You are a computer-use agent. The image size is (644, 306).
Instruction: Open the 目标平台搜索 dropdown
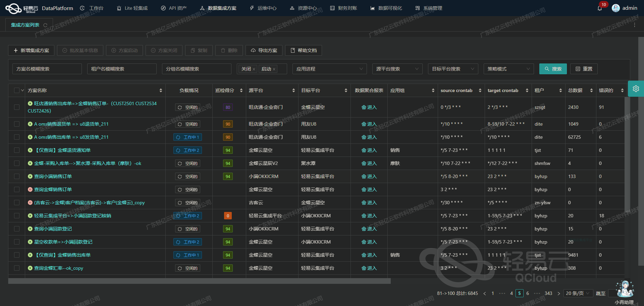coord(453,69)
